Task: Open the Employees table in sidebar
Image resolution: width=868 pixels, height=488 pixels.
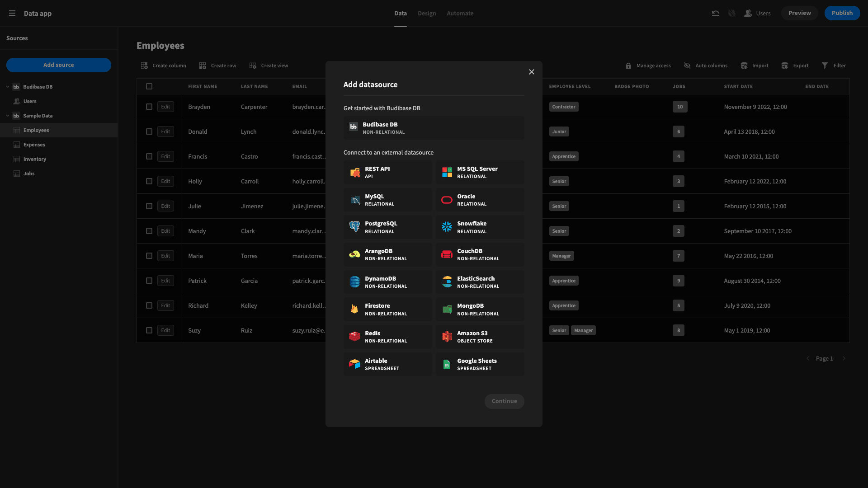Action: point(59,130)
